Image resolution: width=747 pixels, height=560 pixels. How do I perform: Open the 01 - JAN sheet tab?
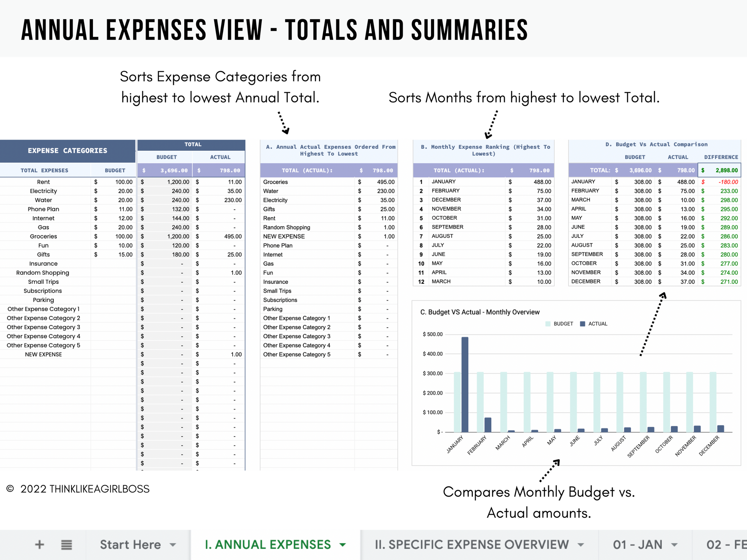tap(637, 545)
